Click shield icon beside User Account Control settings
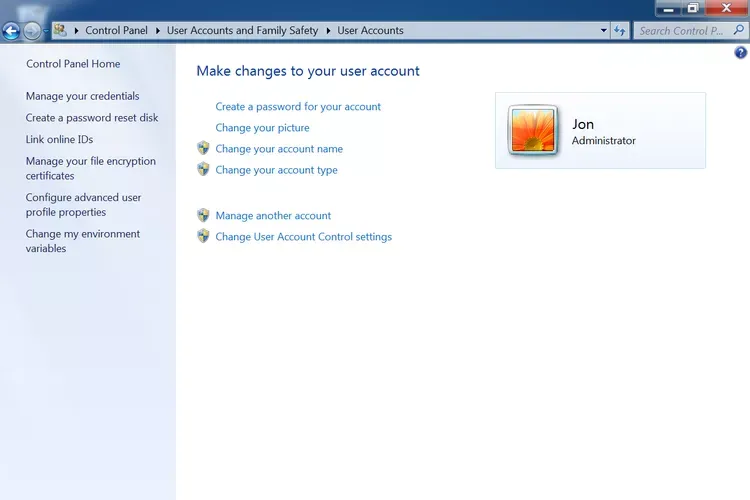 tap(203, 237)
